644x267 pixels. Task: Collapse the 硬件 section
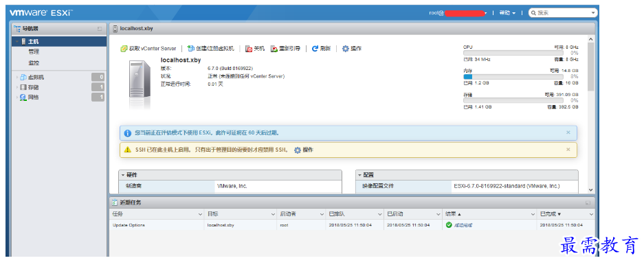coord(123,175)
